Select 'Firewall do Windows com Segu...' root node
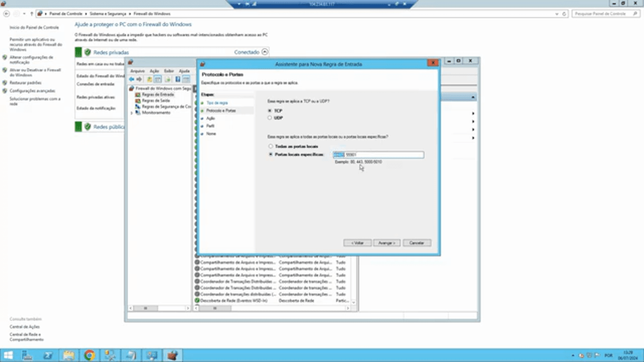644x362 pixels. pos(164,88)
